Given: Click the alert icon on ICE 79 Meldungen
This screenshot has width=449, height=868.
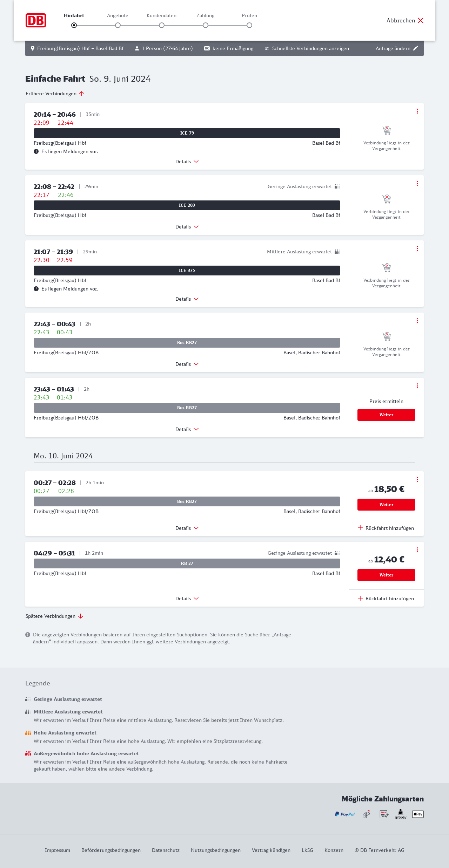Looking at the screenshot, I should click(x=36, y=151).
